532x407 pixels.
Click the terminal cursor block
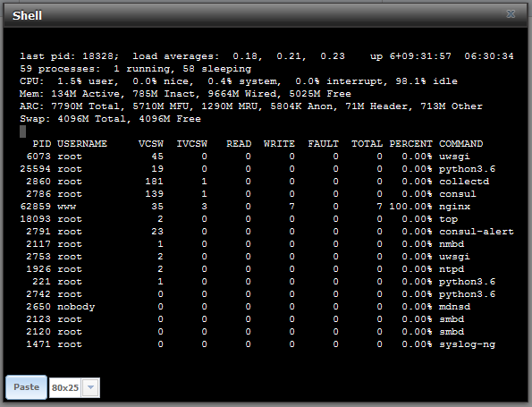tap(22, 131)
